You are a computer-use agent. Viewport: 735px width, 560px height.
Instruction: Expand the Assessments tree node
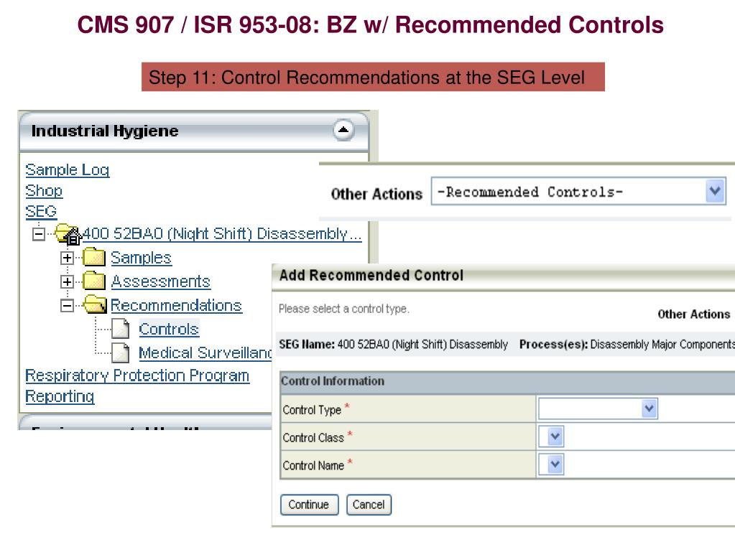67,281
